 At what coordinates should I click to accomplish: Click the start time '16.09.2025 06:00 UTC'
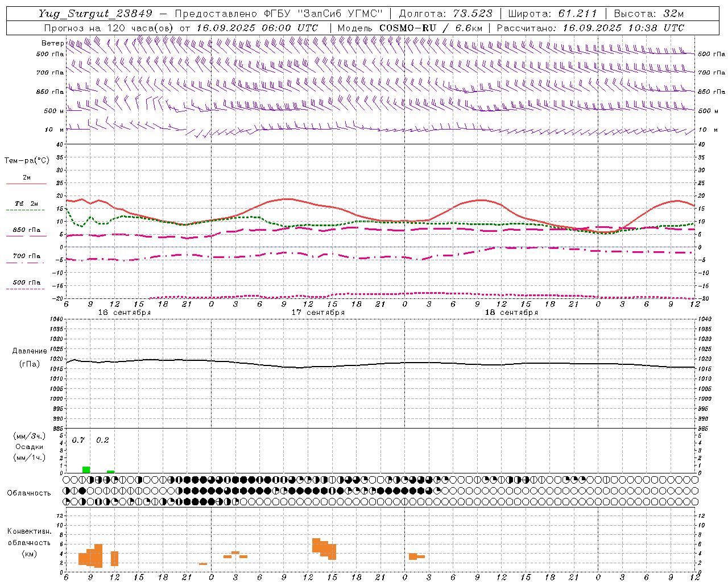(257, 28)
